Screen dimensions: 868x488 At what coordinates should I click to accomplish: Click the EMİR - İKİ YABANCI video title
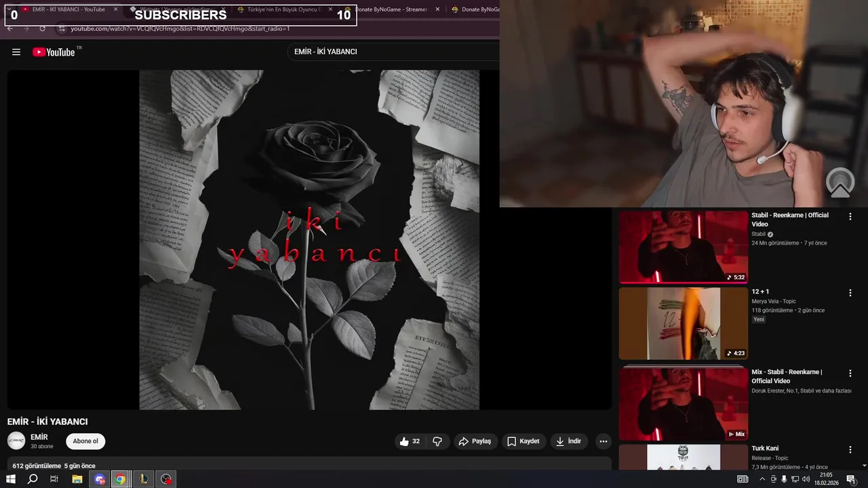pos(47,422)
